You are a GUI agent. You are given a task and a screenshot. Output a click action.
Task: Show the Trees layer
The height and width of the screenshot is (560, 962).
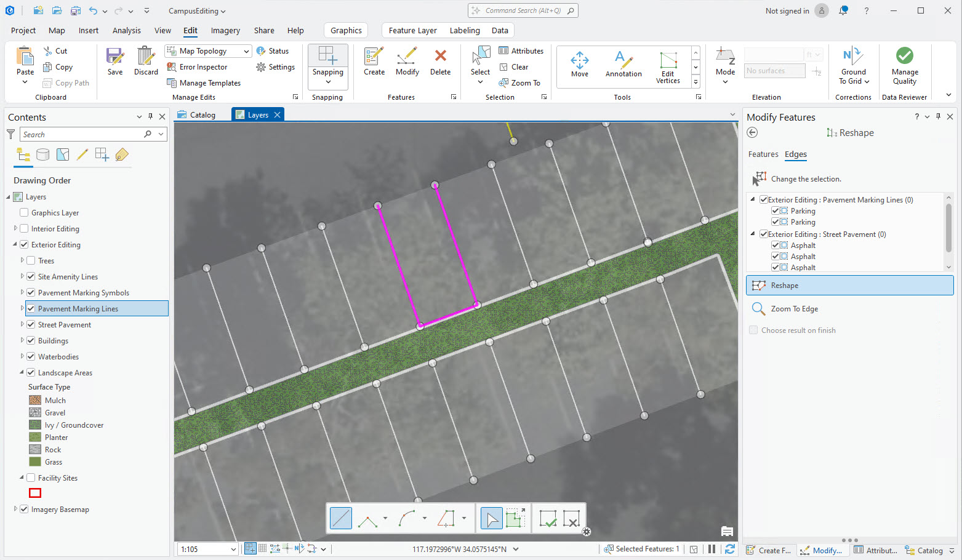point(31,261)
